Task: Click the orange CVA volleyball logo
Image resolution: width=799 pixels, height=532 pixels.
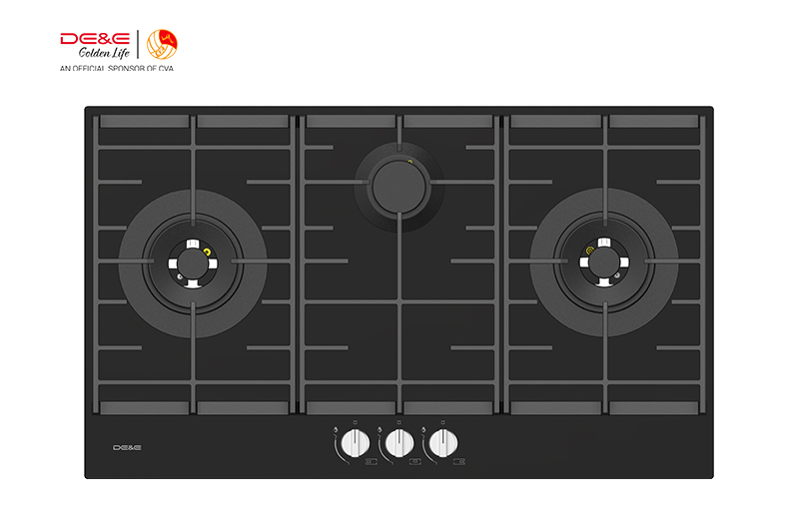Action: [x=162, y=44]
